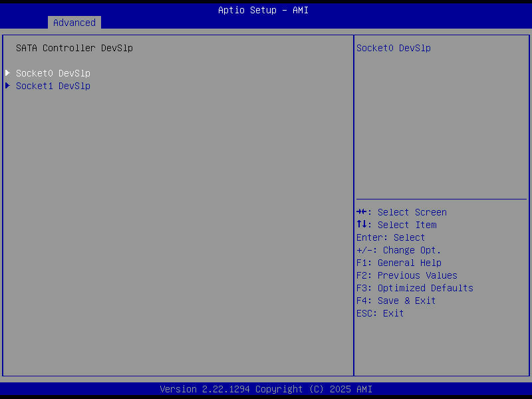Click the Aptio Setup title bar
532x399 pixels.
(263, 10)
